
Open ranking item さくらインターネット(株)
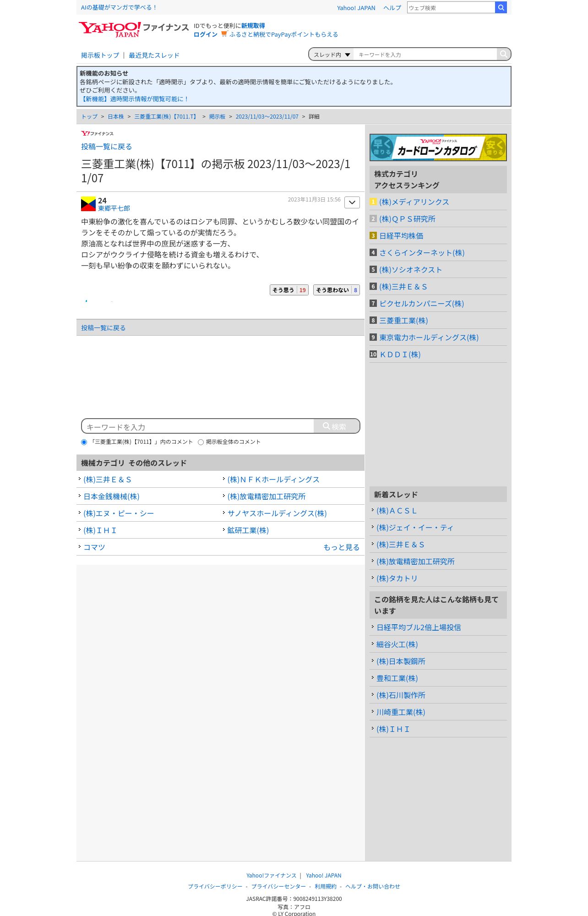(x=422, y=253)
